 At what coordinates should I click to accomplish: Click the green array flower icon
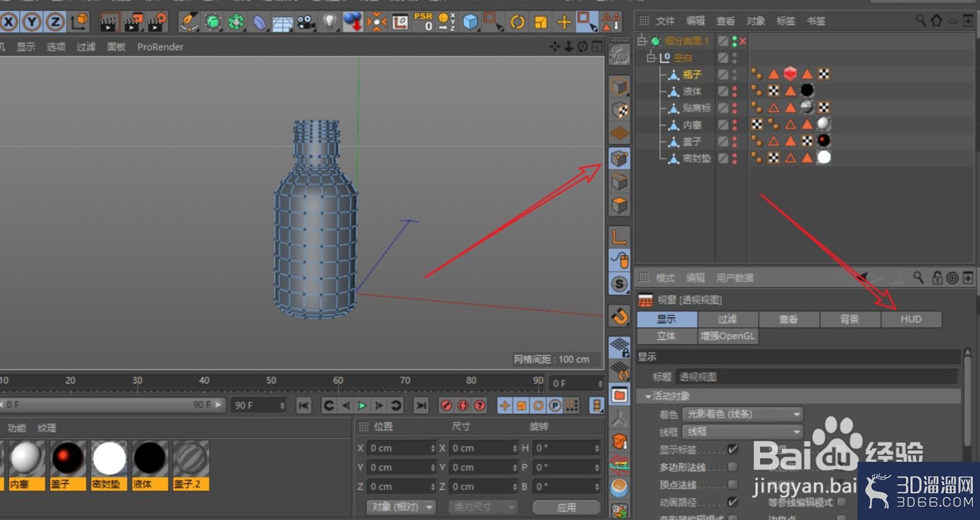click(236, 23)
